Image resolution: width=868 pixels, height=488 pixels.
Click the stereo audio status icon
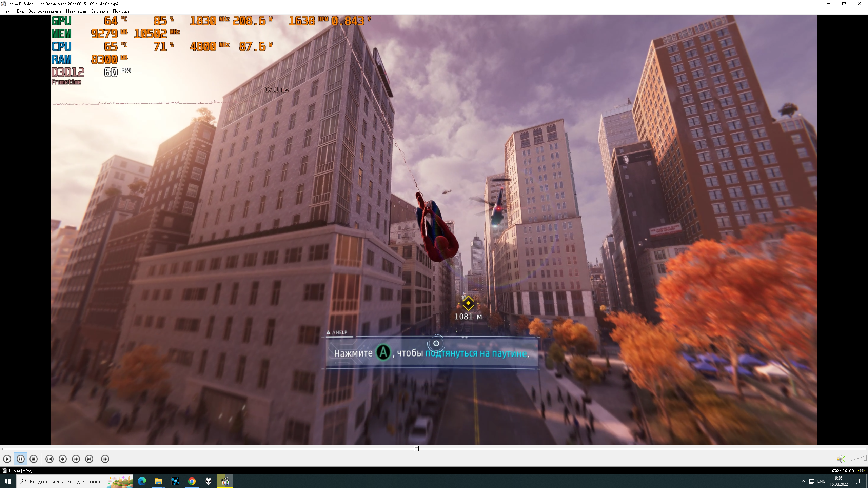coord(861,470)
